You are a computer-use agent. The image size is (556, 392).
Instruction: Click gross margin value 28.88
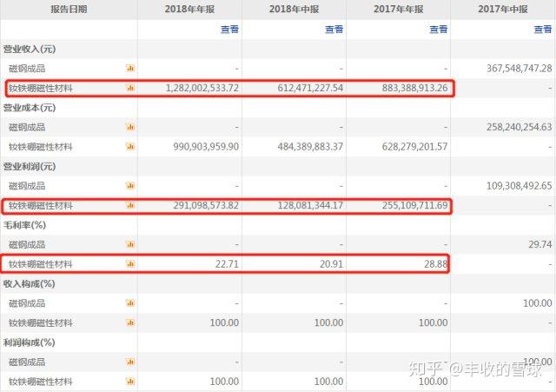pyautogui.click(x=433, y=264)
